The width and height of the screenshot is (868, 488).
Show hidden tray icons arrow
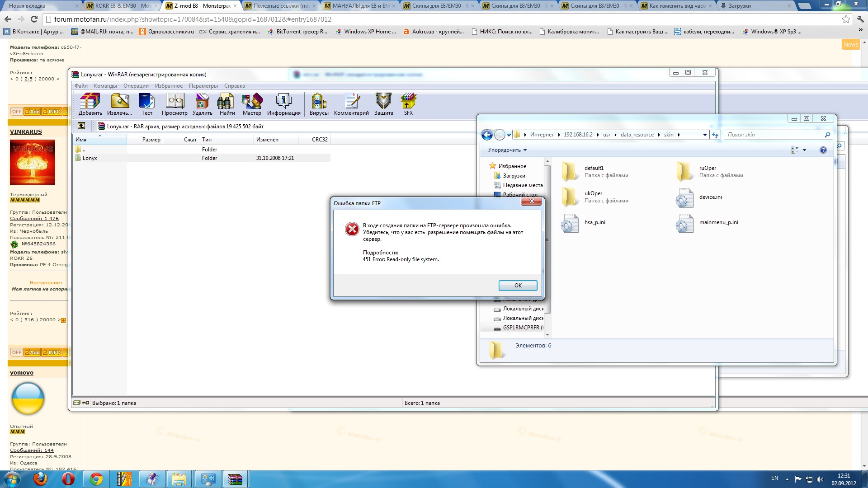[787, 479]
